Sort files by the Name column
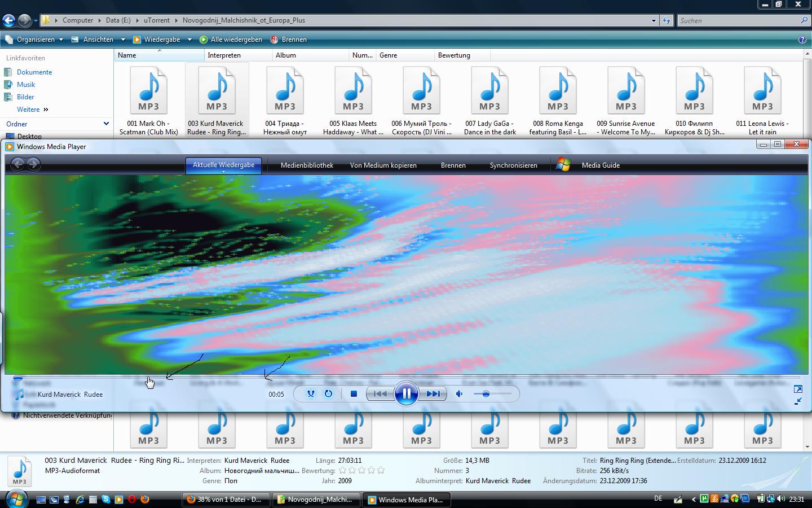812x508 pixels. (x=159, y=55)
